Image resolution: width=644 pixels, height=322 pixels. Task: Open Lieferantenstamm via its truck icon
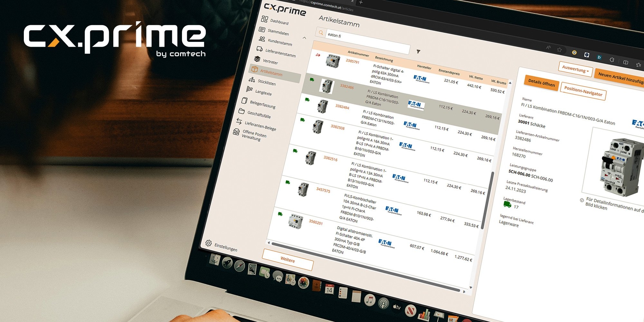260,49
